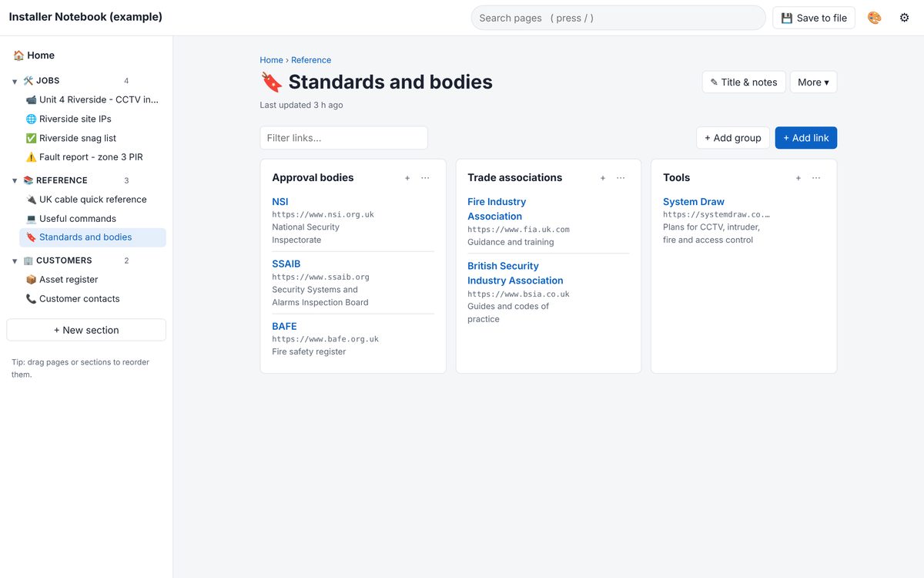Click the systemdraw URL text
Viewport: 924px width, 578px height.
[x=716, y=215]
